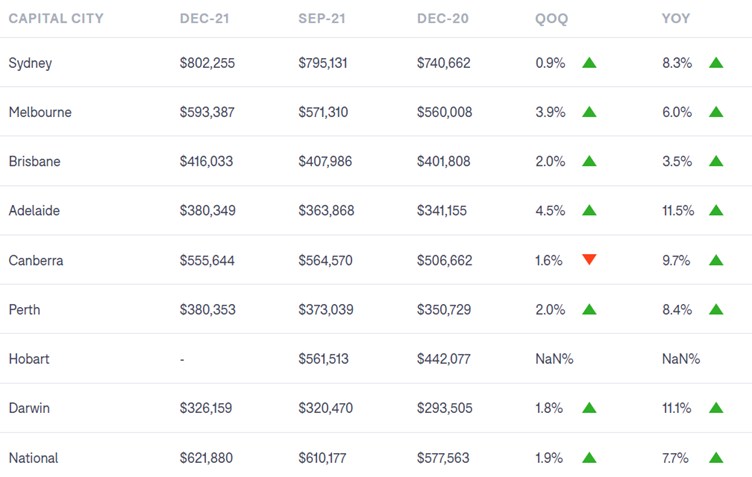752x477 pixels.
Task: Click the CAPITAL CITY column header
Action: 55,19
